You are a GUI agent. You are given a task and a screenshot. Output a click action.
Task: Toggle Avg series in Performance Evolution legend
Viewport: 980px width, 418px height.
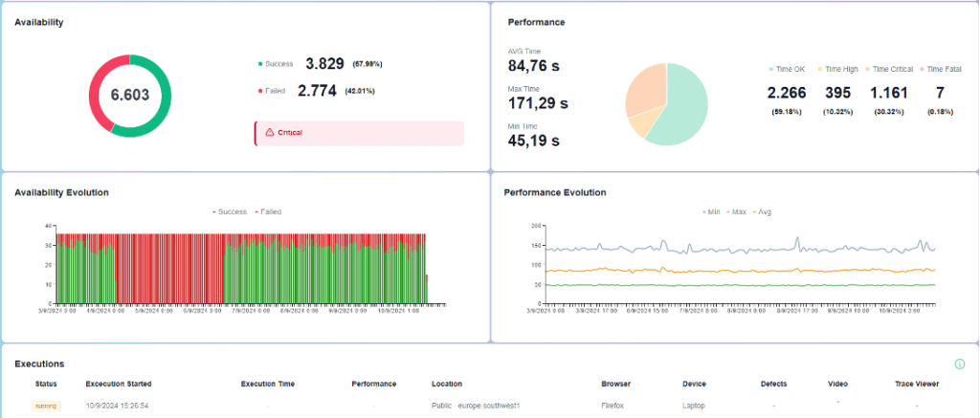pyautogui.click(x=763, y=211)
